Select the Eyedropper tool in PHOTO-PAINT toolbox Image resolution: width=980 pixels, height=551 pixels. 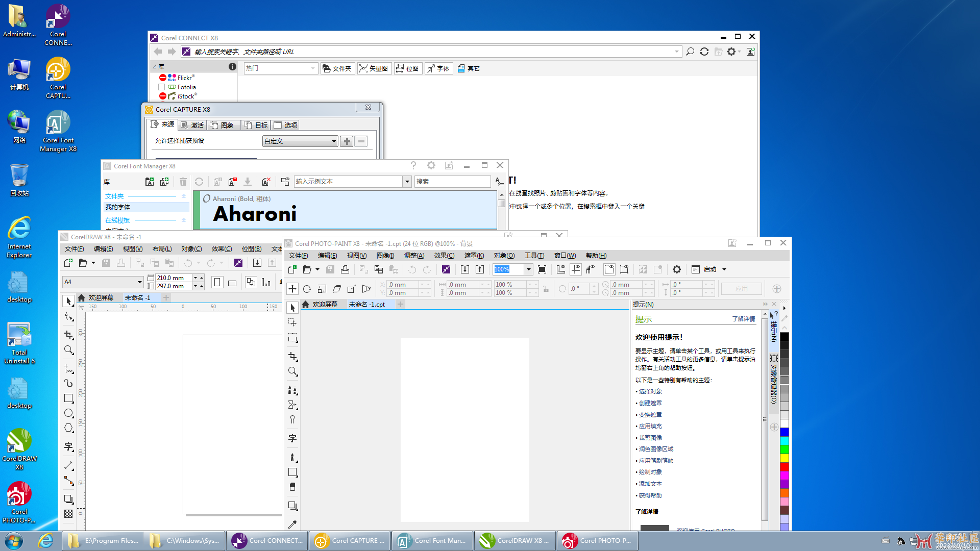[x=292, y=524]
